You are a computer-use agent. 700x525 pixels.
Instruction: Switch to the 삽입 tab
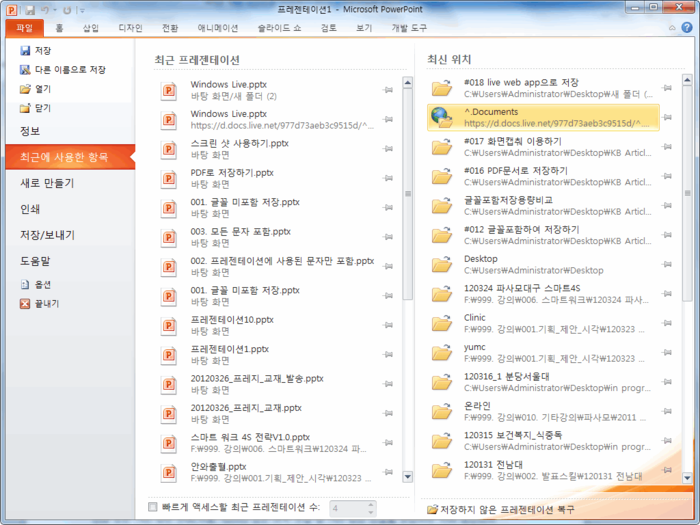pyautogui.click(x=91, y=28)
